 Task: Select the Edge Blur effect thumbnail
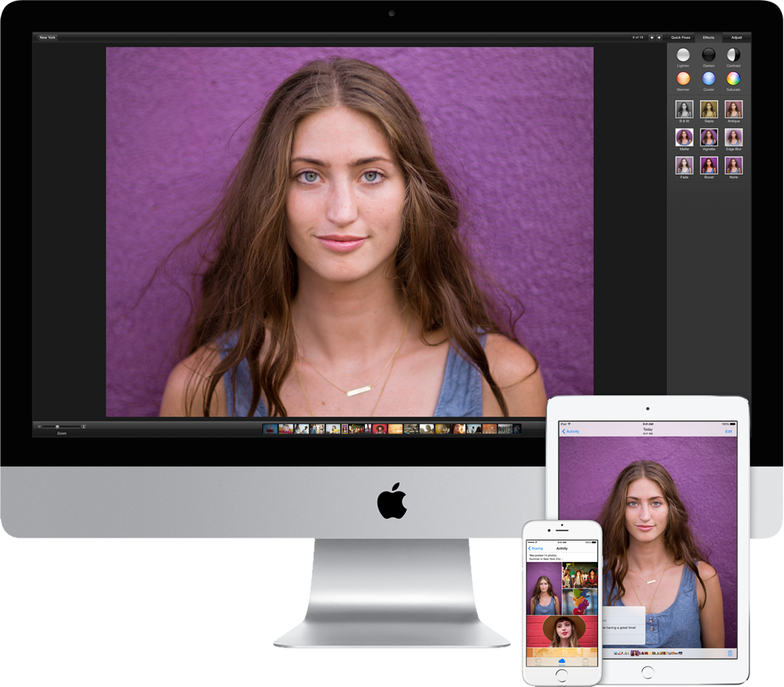point(733,137)
